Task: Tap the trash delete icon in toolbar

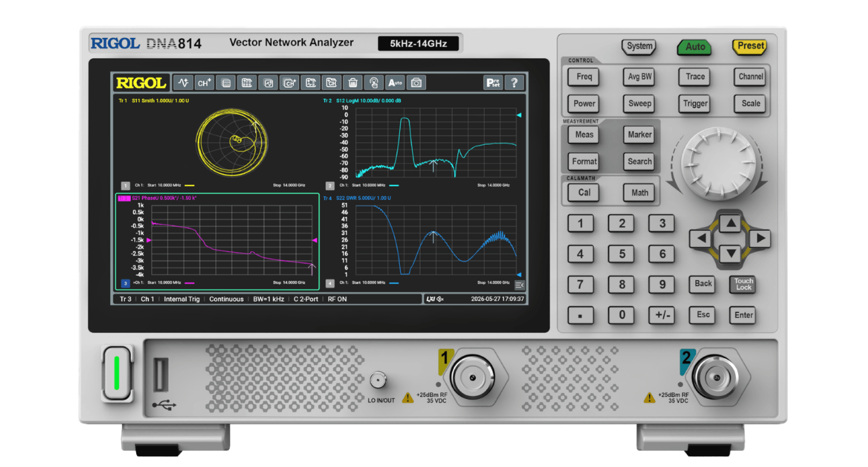Action: (x=353, y=83)
